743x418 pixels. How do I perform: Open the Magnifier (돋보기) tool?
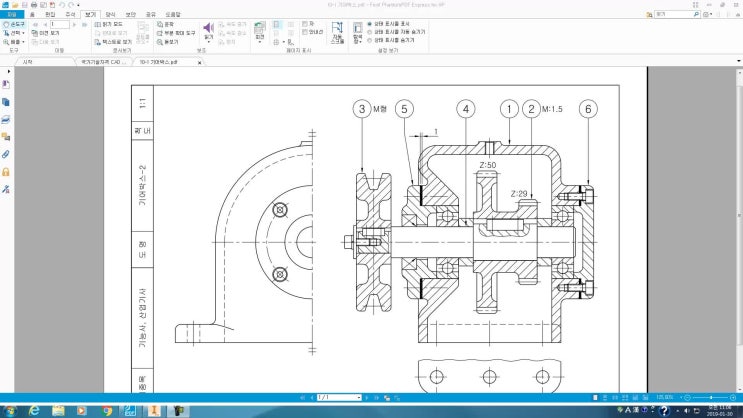[x=168, y=42]
